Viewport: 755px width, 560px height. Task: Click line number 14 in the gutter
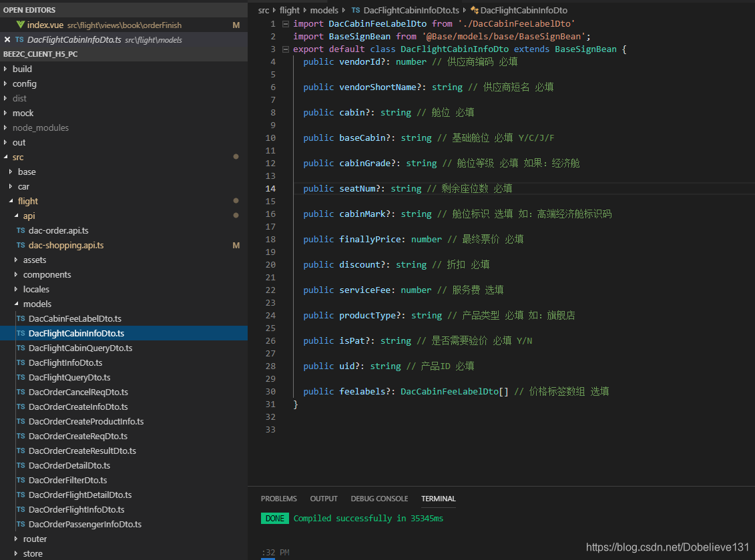click(270, 188)
